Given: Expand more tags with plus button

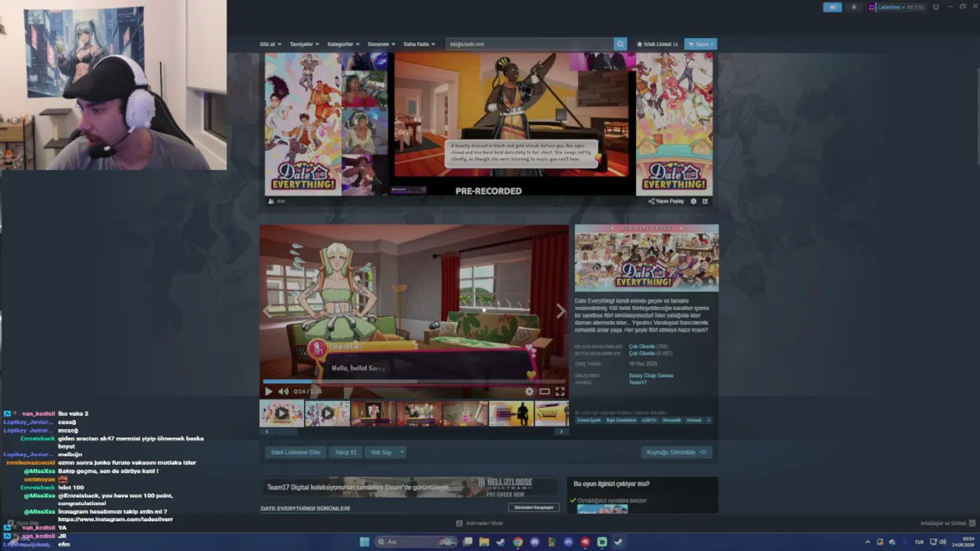Looking at the screenshot, I should click(708, 420).
